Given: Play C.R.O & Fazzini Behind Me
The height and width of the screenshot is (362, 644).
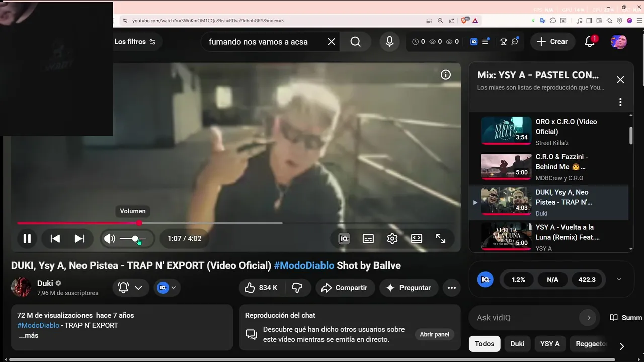Looking at the screenshot, I should [x=548, y=167].
